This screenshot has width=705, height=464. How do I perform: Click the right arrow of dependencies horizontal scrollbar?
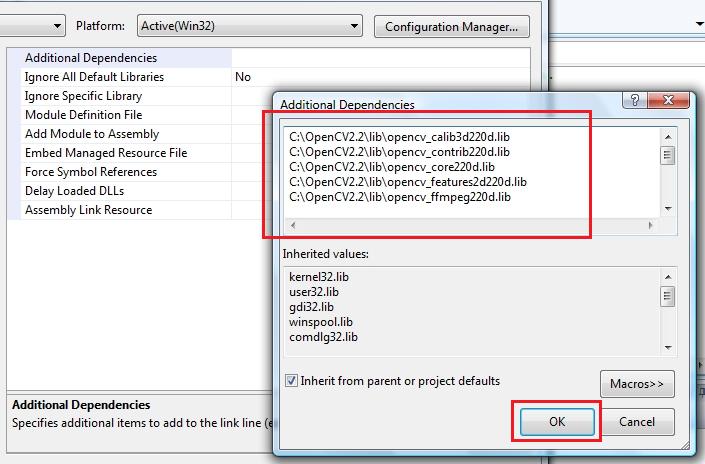click(650, 225)
